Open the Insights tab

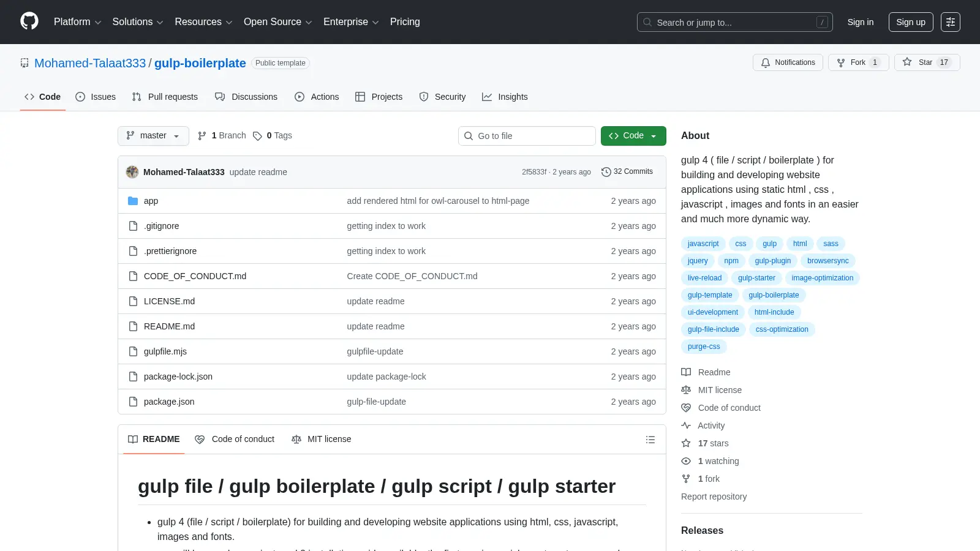pos(505,97)
